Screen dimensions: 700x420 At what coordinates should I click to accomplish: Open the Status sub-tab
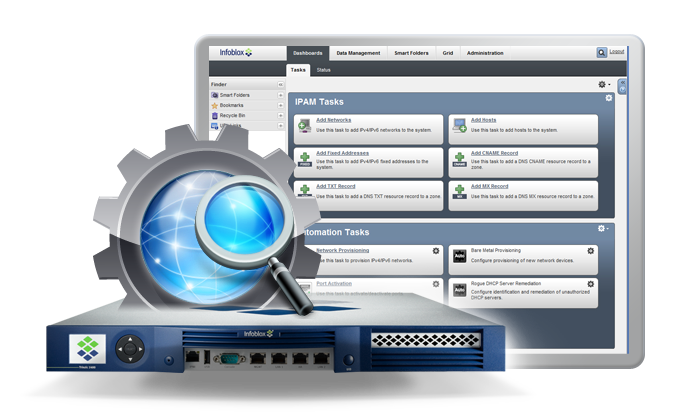[324, 70]
